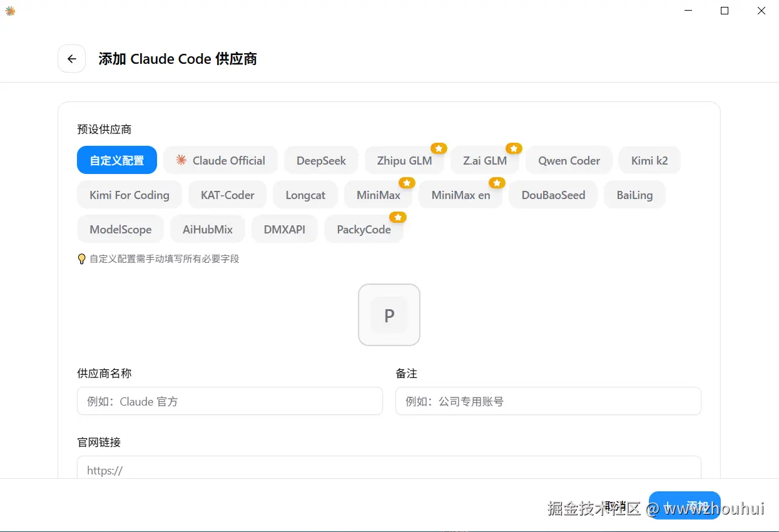Select the 自定义配置 preset

click(117, 160)
